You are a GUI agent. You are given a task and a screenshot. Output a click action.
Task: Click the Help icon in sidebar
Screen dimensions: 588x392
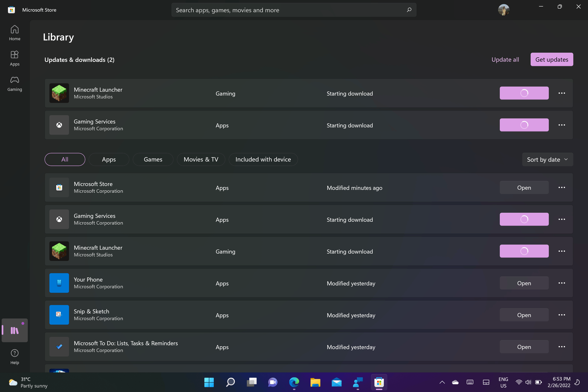point(15,353)
